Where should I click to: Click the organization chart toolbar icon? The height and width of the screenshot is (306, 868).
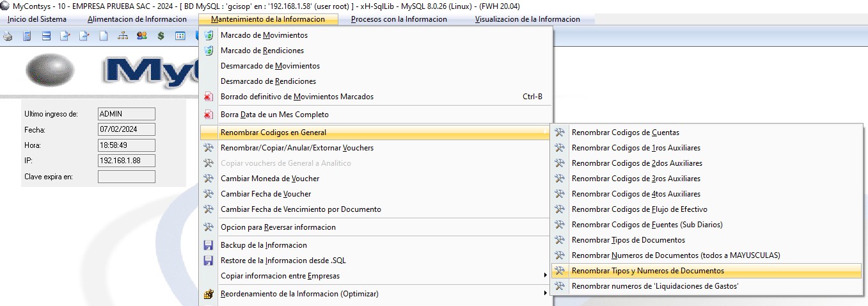(123, 36)
